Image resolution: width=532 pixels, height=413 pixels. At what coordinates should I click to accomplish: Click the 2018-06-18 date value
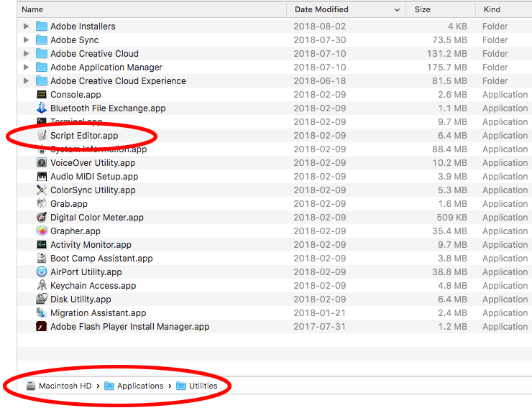point(320,81)
